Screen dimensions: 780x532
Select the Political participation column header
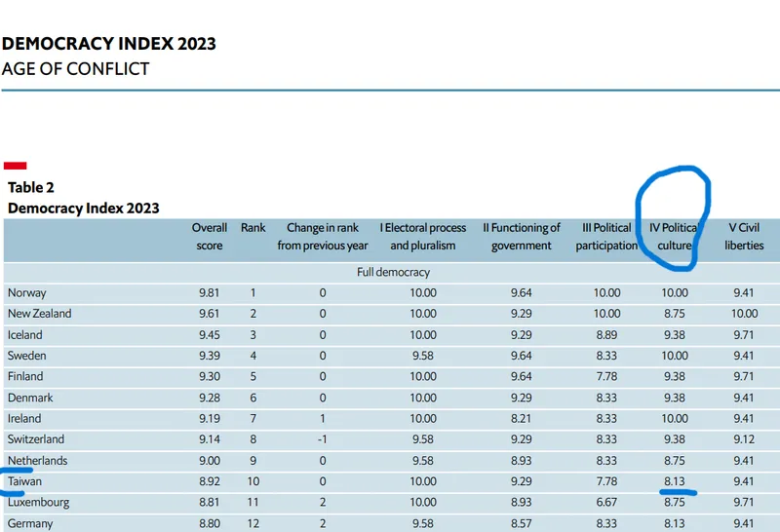click(x=606, y=237)
